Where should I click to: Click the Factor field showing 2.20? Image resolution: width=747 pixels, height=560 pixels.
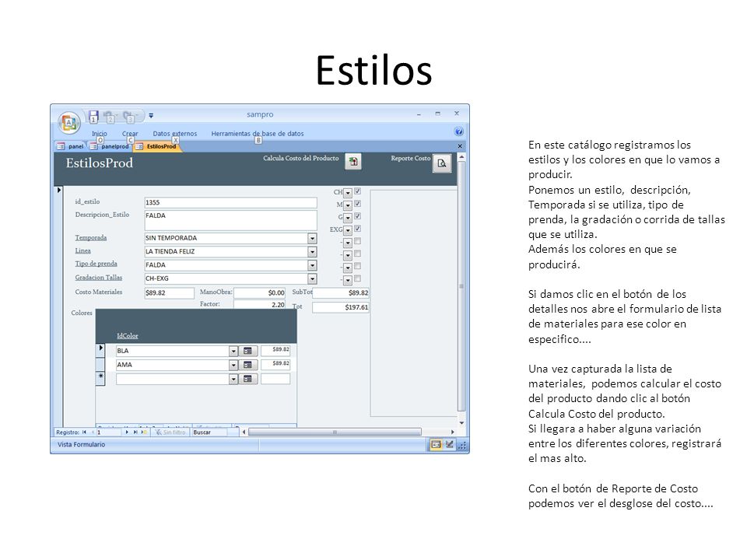click(x=259, y=304)
